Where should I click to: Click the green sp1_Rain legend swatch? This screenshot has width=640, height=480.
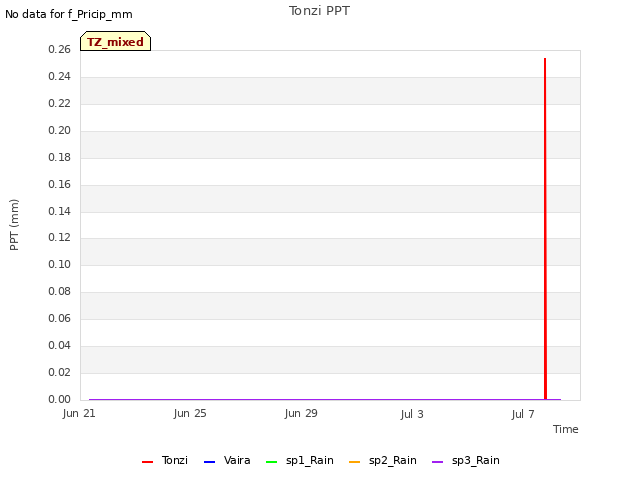[271, 462]
